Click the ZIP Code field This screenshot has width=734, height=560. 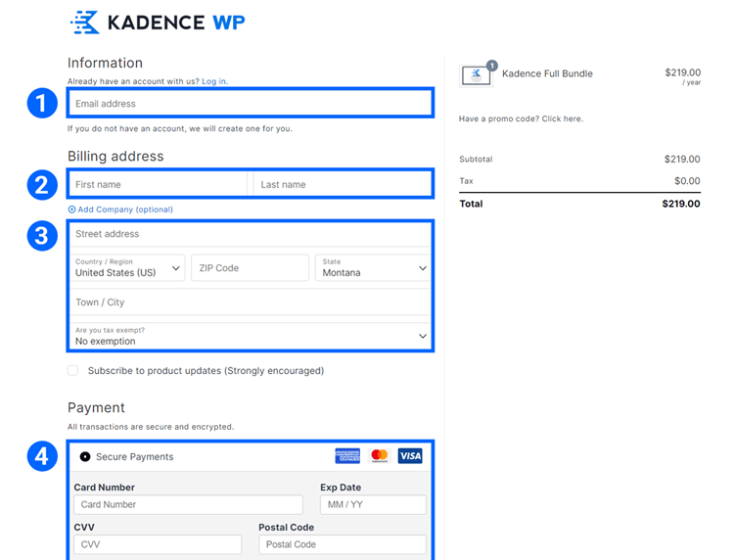(x=250, y=268)
